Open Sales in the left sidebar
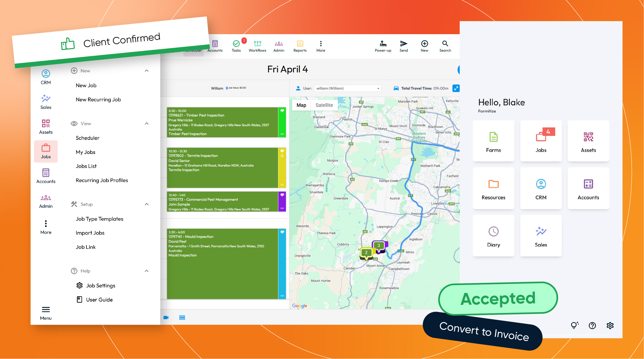644x359 pixels. 46,102
